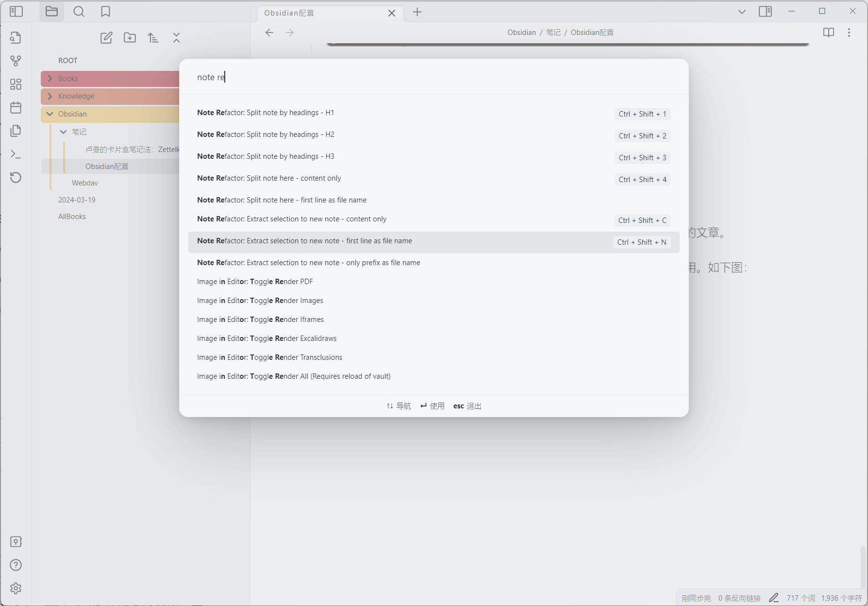
Task: Click the sync status 刚同步完
Action: coord(696,598)
